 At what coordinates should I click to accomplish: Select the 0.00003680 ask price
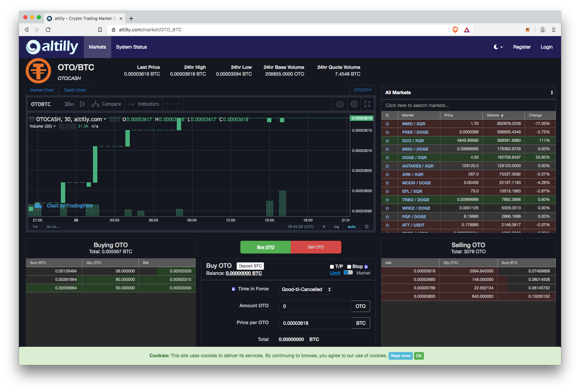coord(424,280)
